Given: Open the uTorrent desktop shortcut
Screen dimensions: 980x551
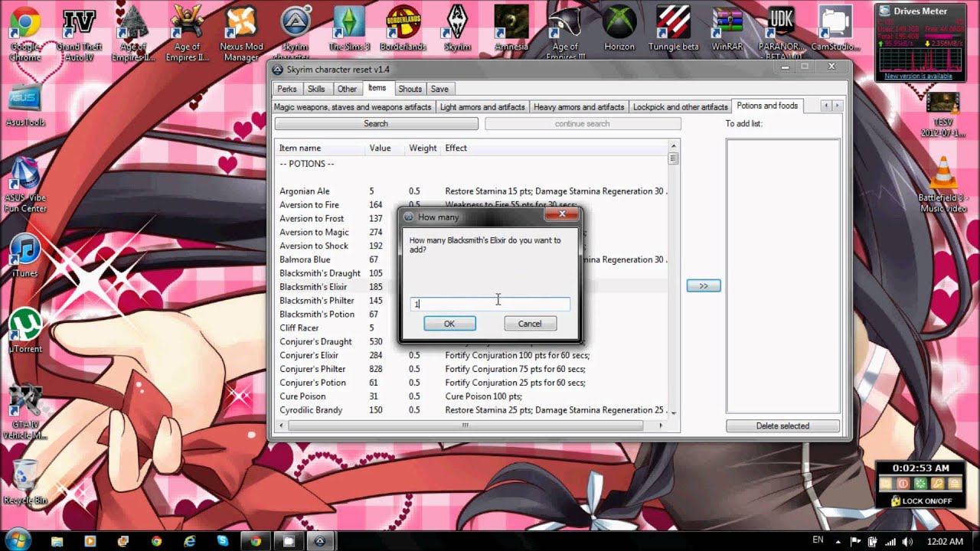Looking at the screenshot, I should (25, 331).
